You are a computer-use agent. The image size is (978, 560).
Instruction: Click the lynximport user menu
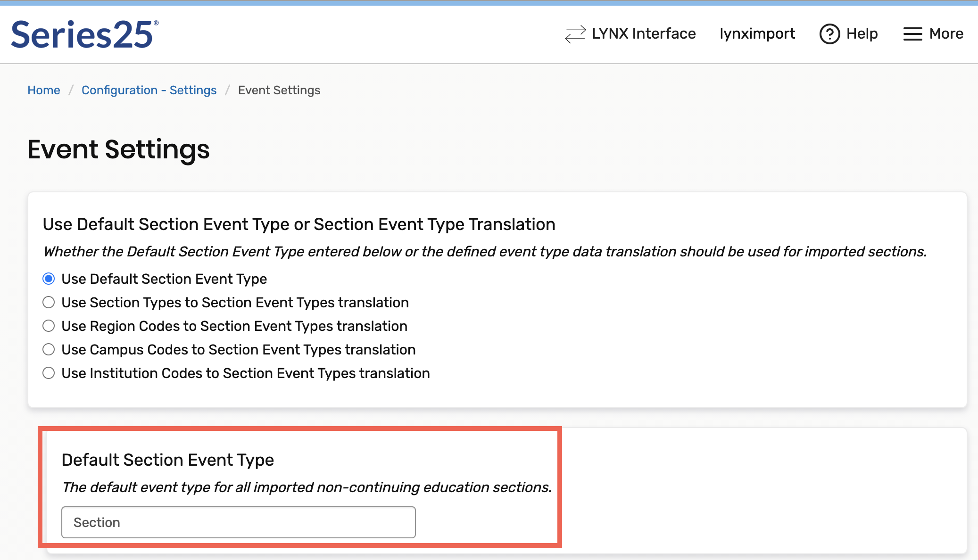[x=757, y=34]
